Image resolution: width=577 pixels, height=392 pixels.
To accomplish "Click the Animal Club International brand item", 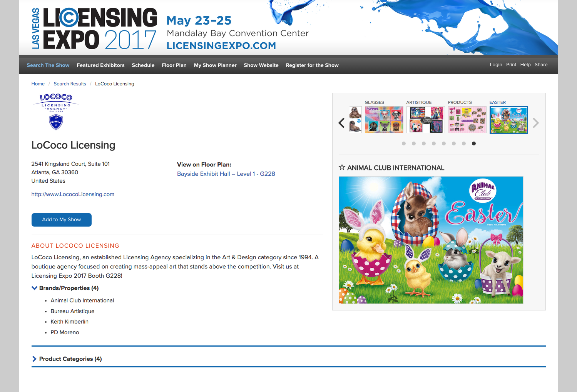I will [x=82, y=300].
